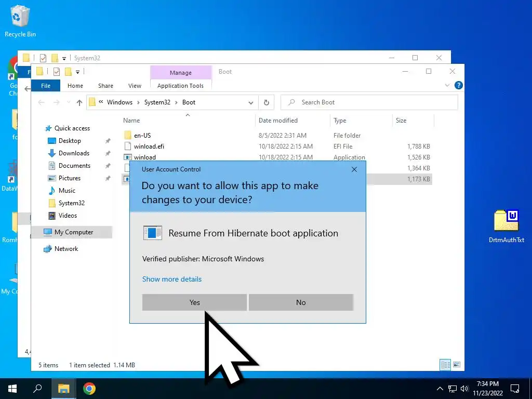Select the Manage contextual tab
532x399 pixels.
[180, 73]
